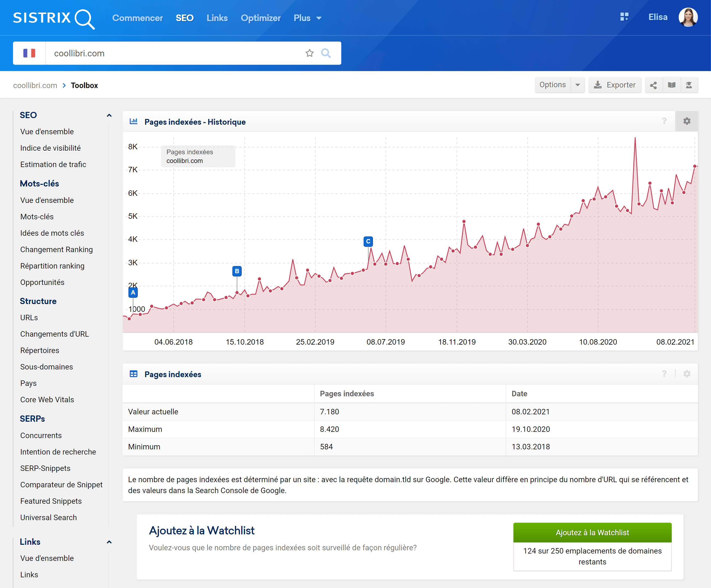Select the SEO top menu

(185, 18)
